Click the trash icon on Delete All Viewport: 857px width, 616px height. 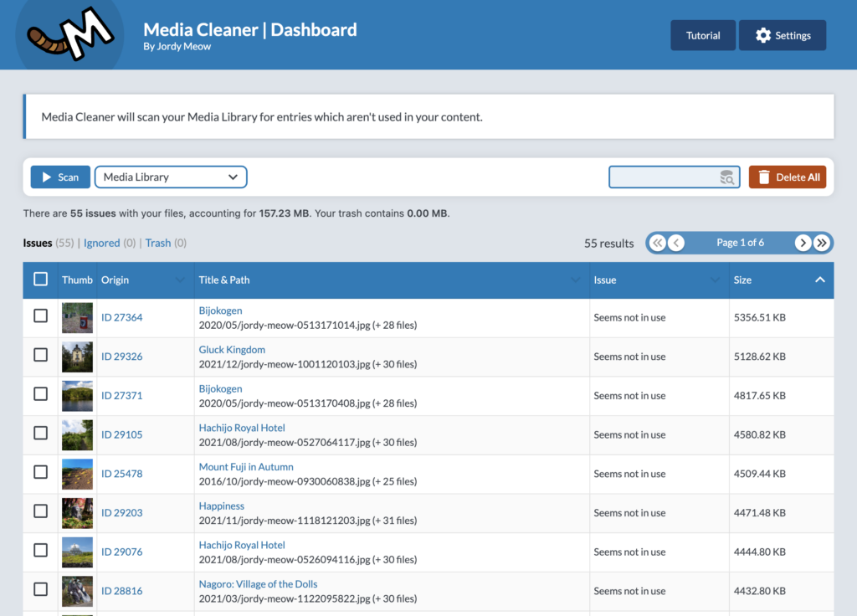pyautogui.click(x=764, y=177)
